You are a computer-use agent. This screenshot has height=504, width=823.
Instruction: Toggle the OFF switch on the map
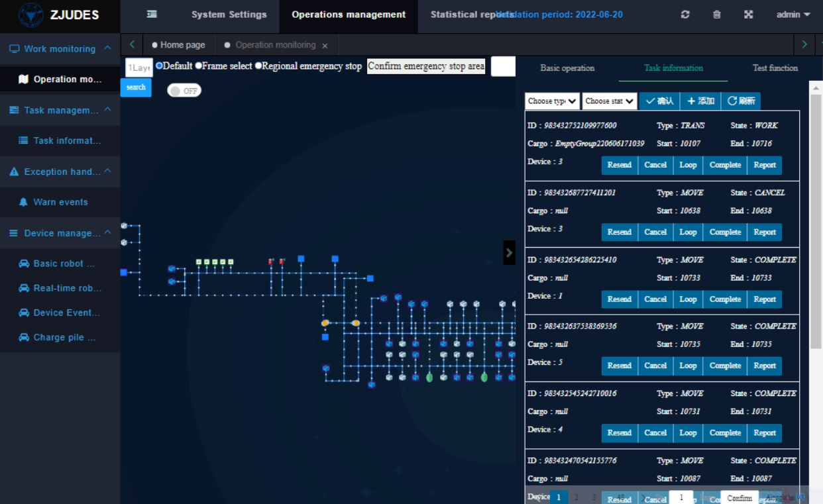(x=184, y=91)
